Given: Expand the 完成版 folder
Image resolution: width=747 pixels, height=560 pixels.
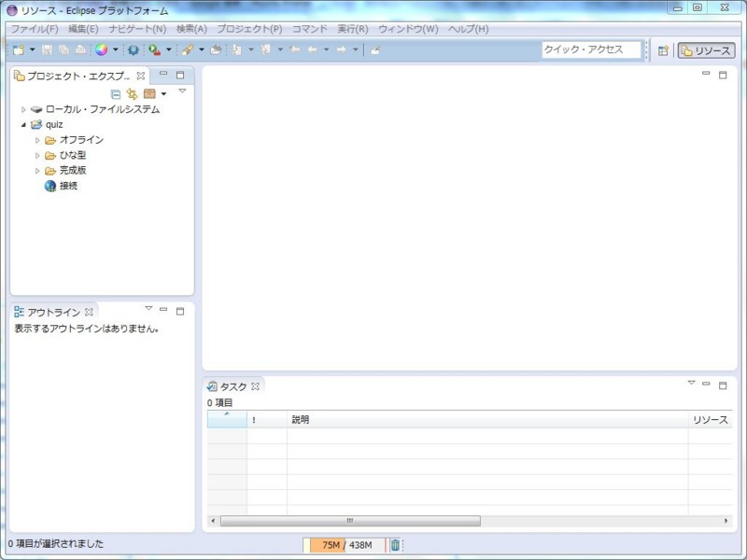Looking at the screenshot, I should pos(37,171).
